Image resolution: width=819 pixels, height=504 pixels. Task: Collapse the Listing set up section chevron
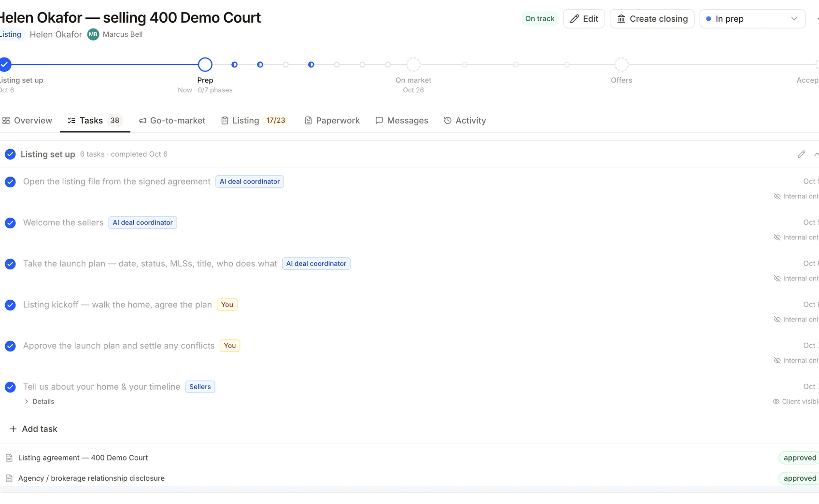[x=816, y=154]
